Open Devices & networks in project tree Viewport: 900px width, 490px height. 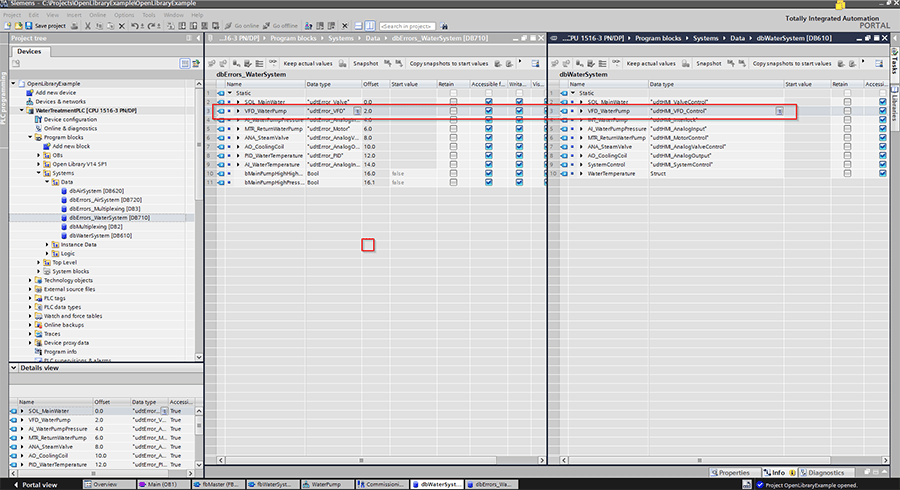[60, 102]
